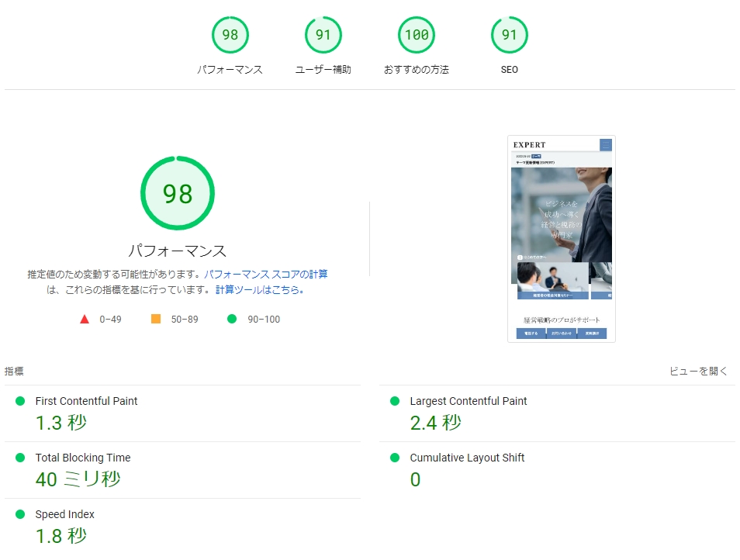Open the 計算ツールはこちら link
The width and height of the screenshot is (740, 560).
260,290
